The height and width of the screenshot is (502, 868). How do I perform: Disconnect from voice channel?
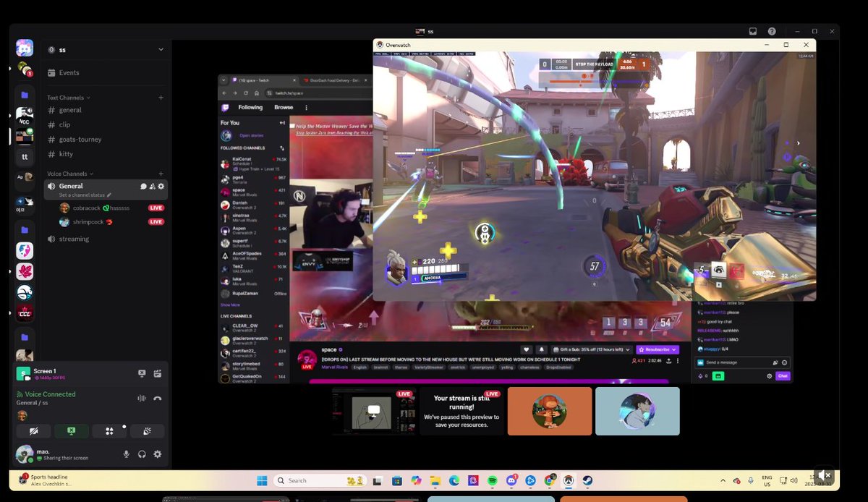[157, 398]
